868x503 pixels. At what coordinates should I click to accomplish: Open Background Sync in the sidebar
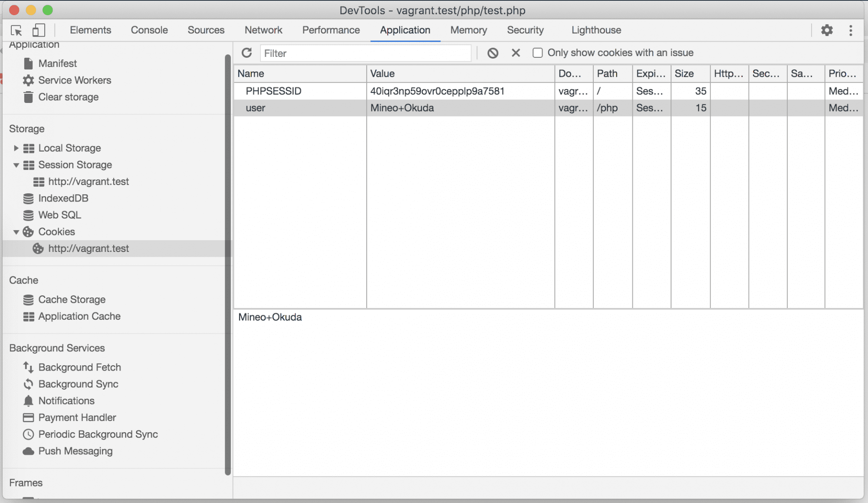point(78,384)
